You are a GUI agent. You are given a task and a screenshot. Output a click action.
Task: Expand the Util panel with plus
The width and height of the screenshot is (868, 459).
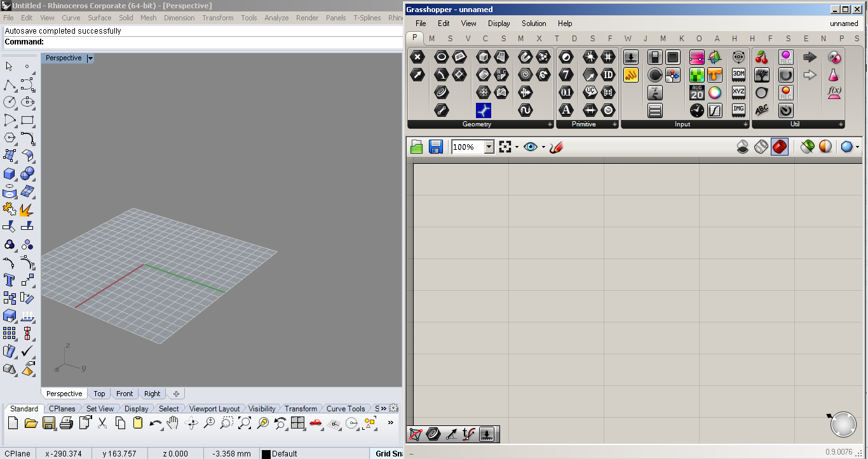point(841,124)
